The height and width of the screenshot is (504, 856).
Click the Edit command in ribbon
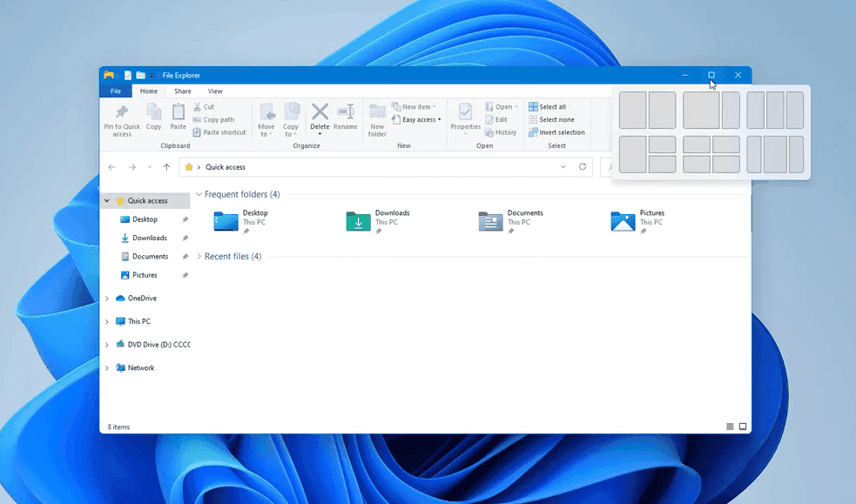click(496, 119)
